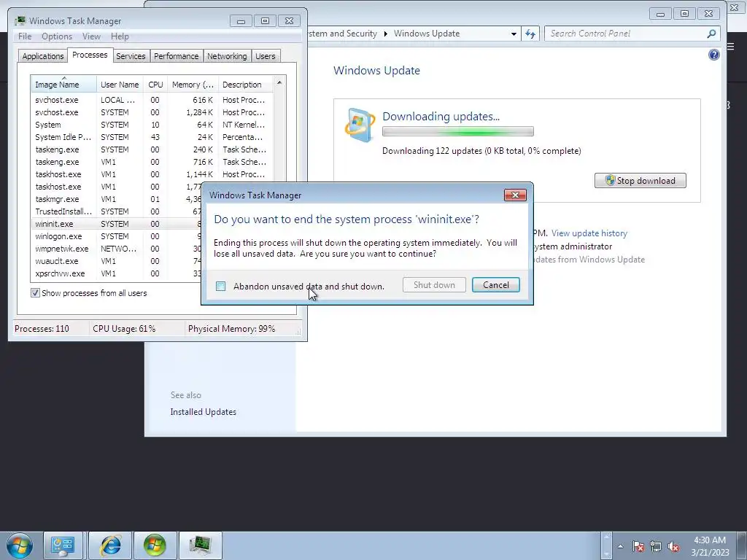This screenshot has width=747, height=560.
Task: Click Stop download in Windows Update
Action: (x=640, y=181)
